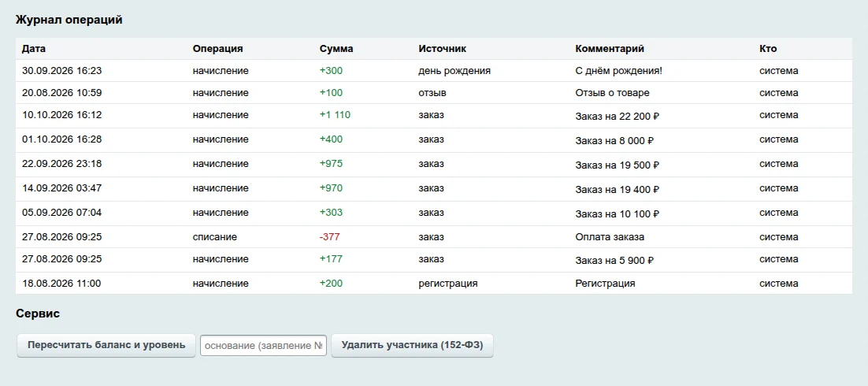Image resolution: width=868 pixels, height=386 pixels.
Task: Click comment 'Заказ на 8 000 ₽'
Action: pos(614,141)
